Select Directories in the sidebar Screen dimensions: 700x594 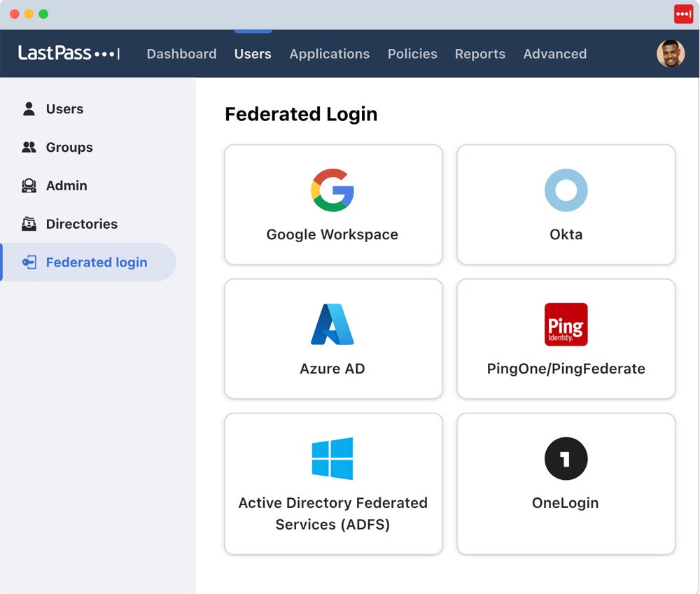pyautogui.click(x=81, y=224)
